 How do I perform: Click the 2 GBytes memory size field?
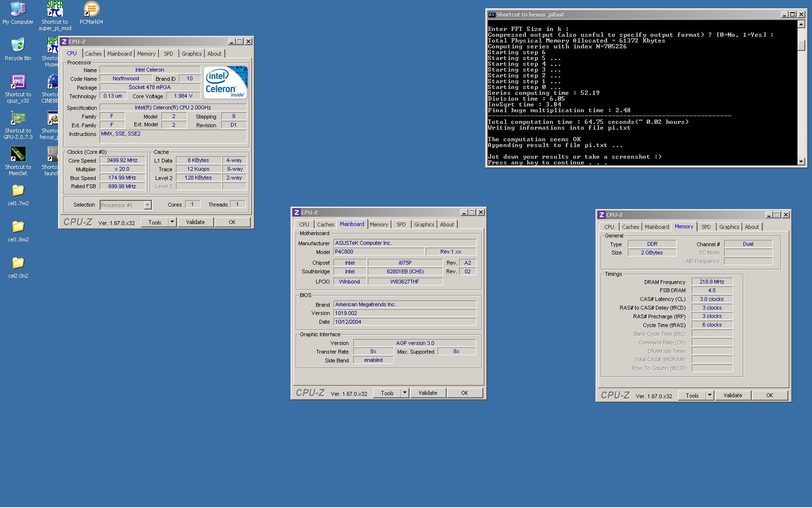click(652, 253)
